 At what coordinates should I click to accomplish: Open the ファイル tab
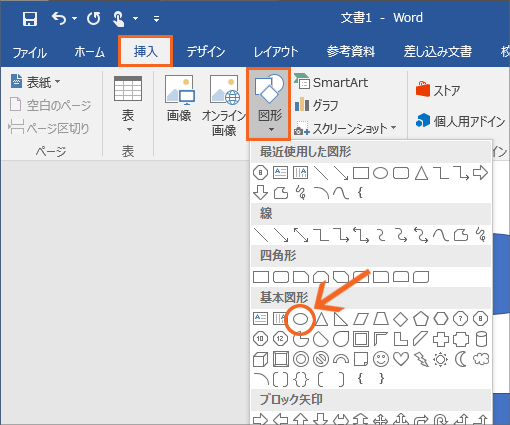pyautogui.click(x=30, y=52)
